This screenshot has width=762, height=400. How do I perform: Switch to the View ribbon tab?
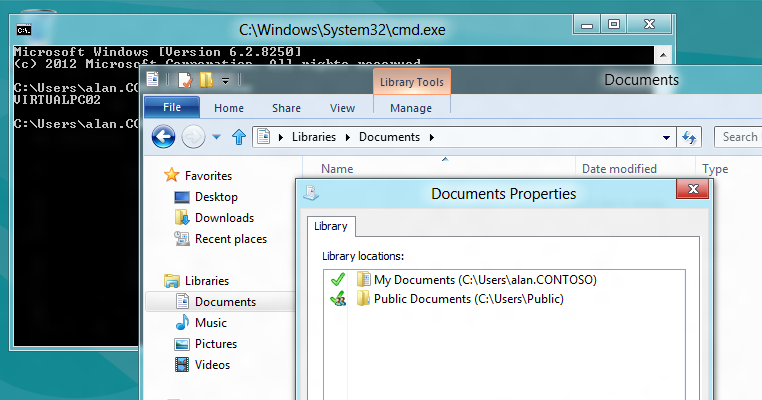[342, 108]
